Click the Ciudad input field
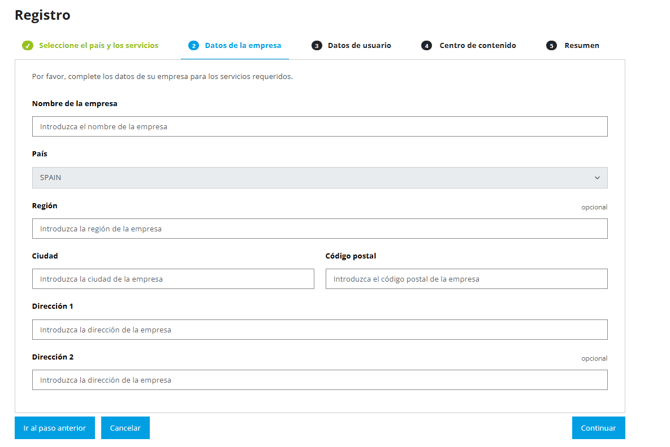The height and width of the screenshot is (447, 670). tap(173, 279)
